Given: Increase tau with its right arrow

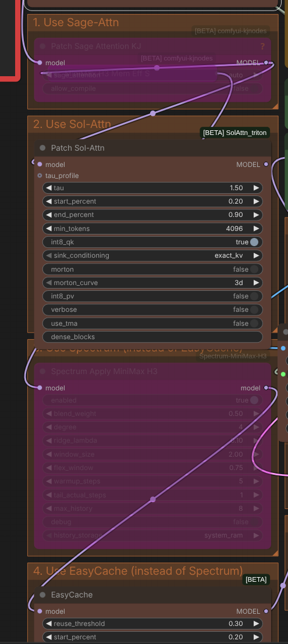Looking at the screenshot, I should pyautogui.click(x=257, y=188).
